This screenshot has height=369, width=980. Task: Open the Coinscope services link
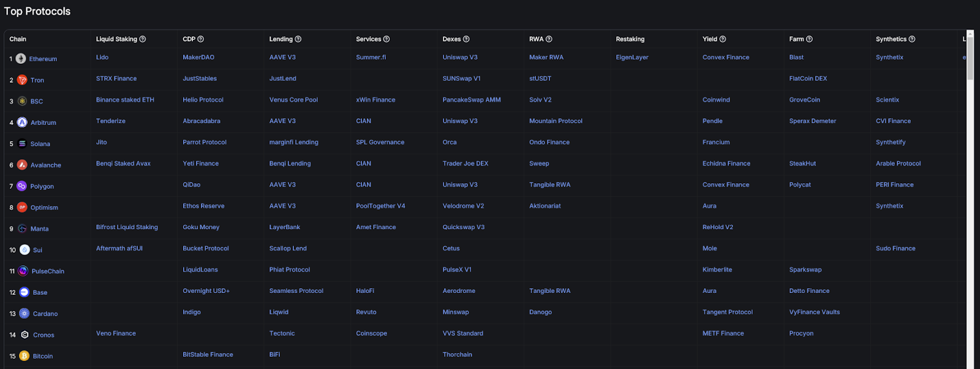click(371, 333)
